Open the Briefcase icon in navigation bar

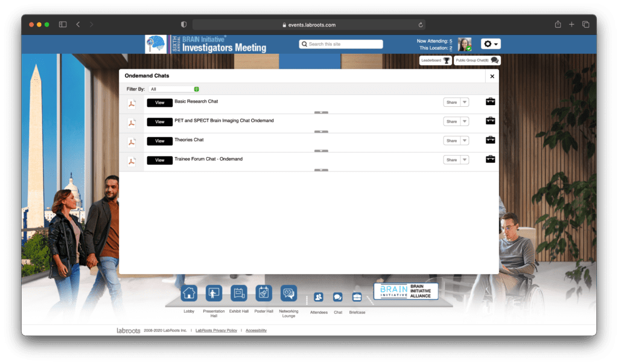point(357,297)
